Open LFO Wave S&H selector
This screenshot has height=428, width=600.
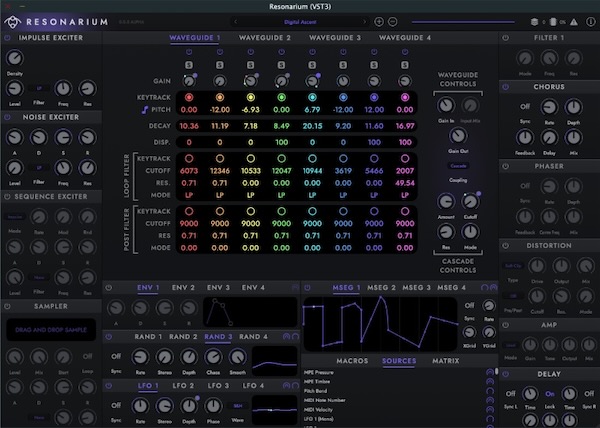click(238, 406)
